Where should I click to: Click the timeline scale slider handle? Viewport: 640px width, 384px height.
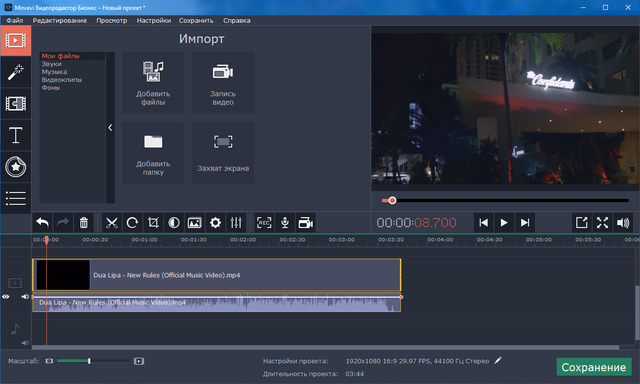pyautogui.click(x=89, y=361)
